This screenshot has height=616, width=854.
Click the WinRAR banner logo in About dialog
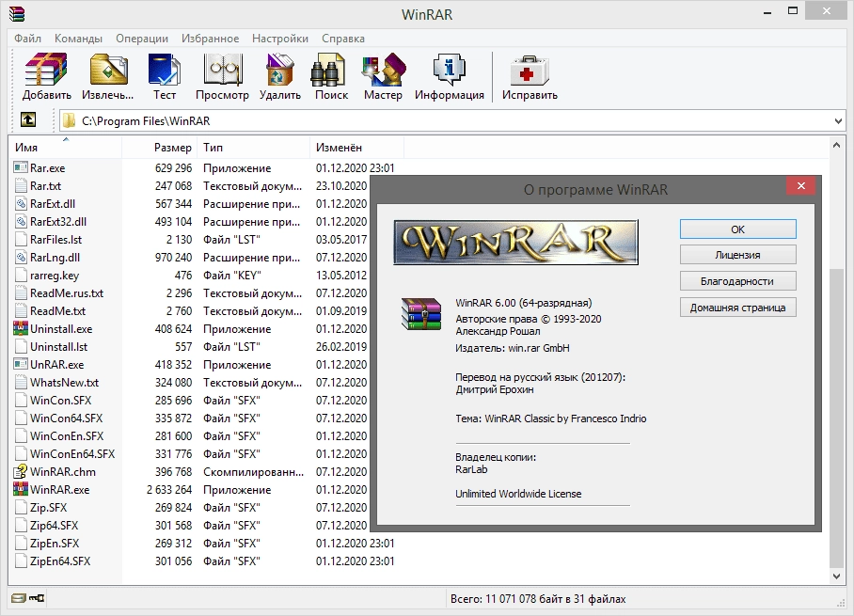pos(515,243)
